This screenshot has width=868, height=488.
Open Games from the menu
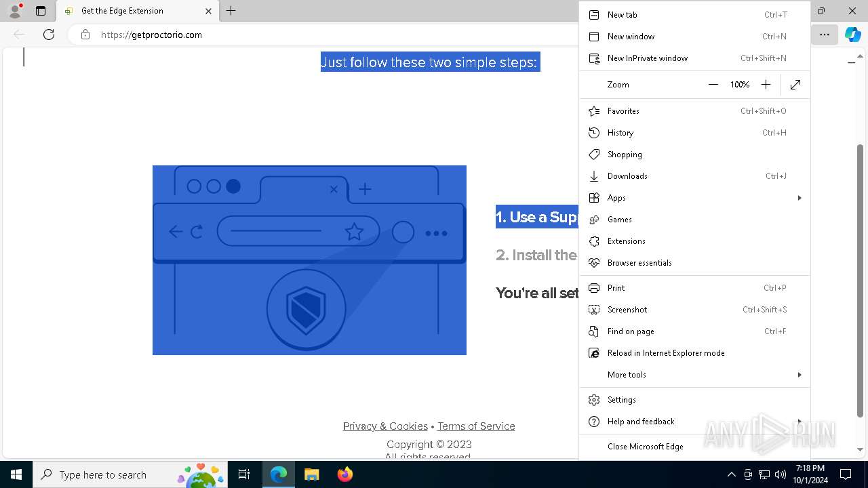coord(694,220)
